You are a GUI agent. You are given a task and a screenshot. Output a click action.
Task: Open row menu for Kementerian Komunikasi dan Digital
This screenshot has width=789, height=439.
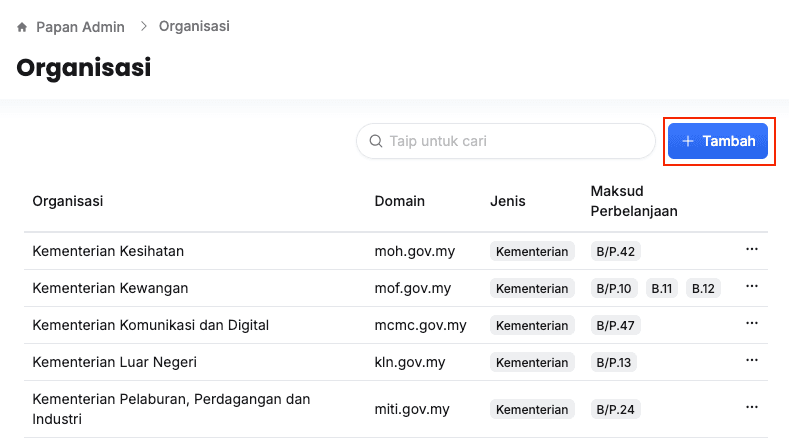pyautogui.click(x=752, y=324)
